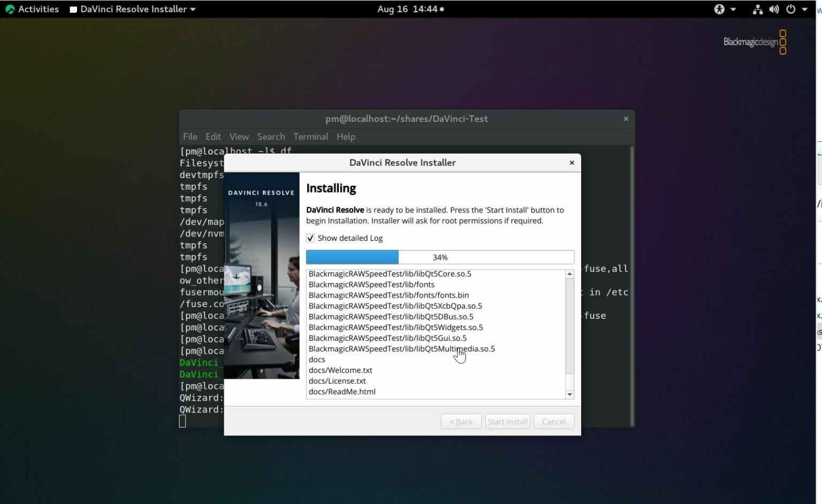Click the DaVinci Resolve Installer app icon
Screen dimensions: 822x504
pos(73,9)
